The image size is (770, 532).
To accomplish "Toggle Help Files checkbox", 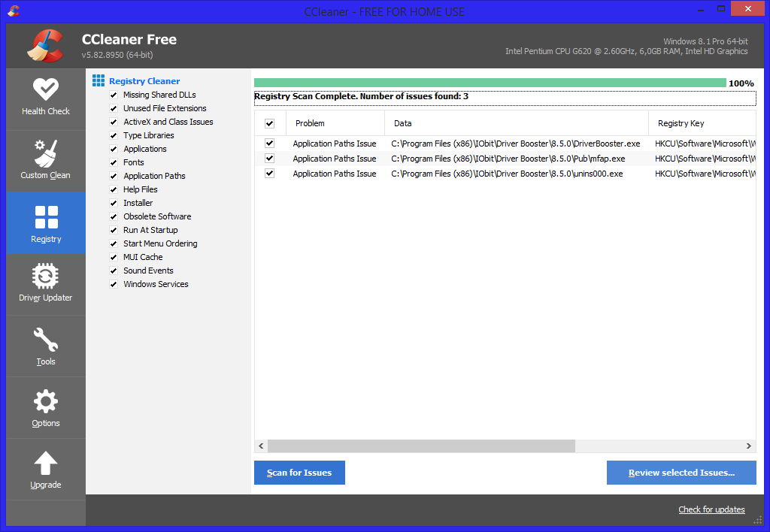I will point(114,189).
